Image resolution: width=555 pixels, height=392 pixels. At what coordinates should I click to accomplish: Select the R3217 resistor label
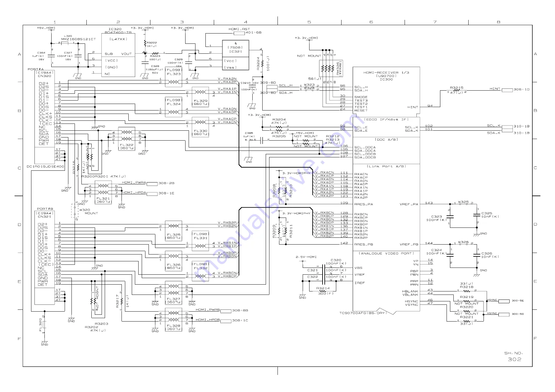coord(117,301)
